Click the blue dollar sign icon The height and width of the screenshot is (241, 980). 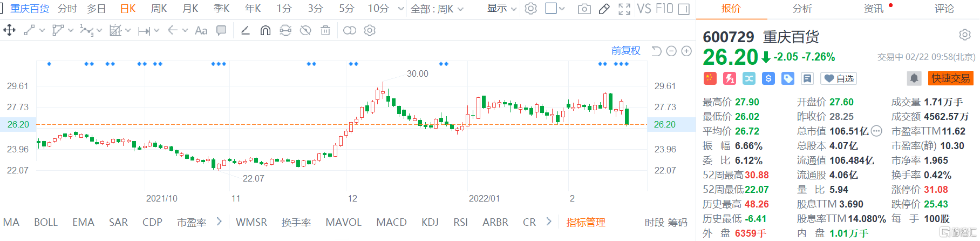coord(768,78)
